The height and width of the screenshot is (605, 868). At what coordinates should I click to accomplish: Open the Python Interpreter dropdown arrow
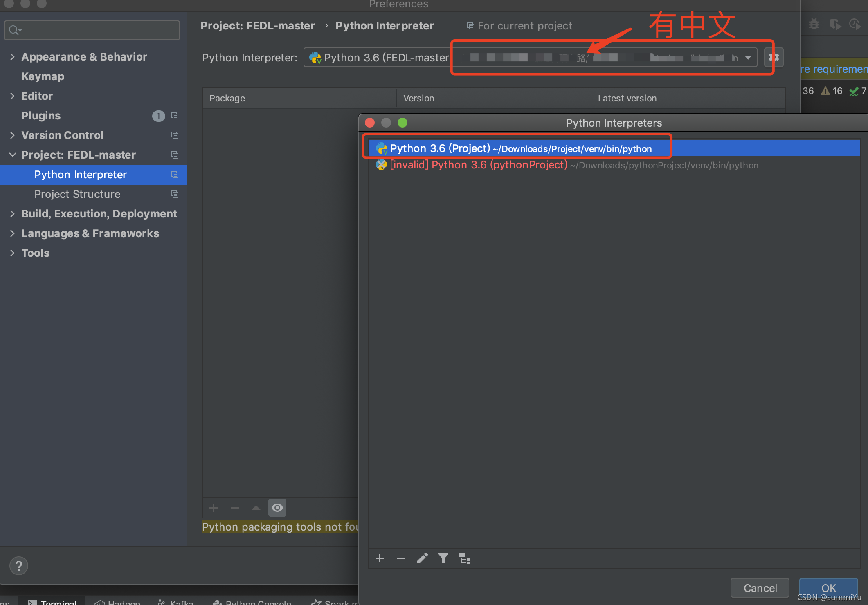(x=748, y=58)
